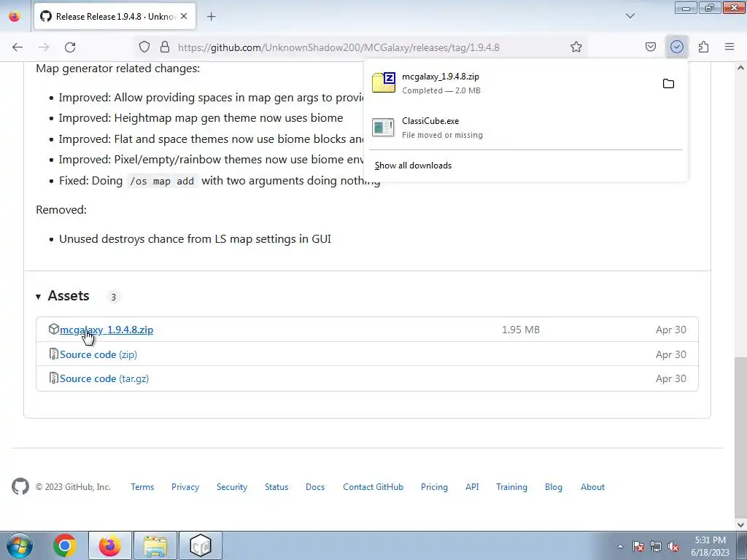
Task: Switch to Firefox in the taskbar
Action: [x=109, y=545]
